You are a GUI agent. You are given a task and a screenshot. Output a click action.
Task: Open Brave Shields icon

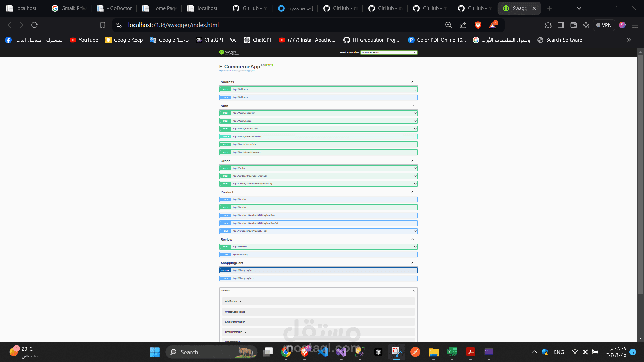tap(478, 25)
